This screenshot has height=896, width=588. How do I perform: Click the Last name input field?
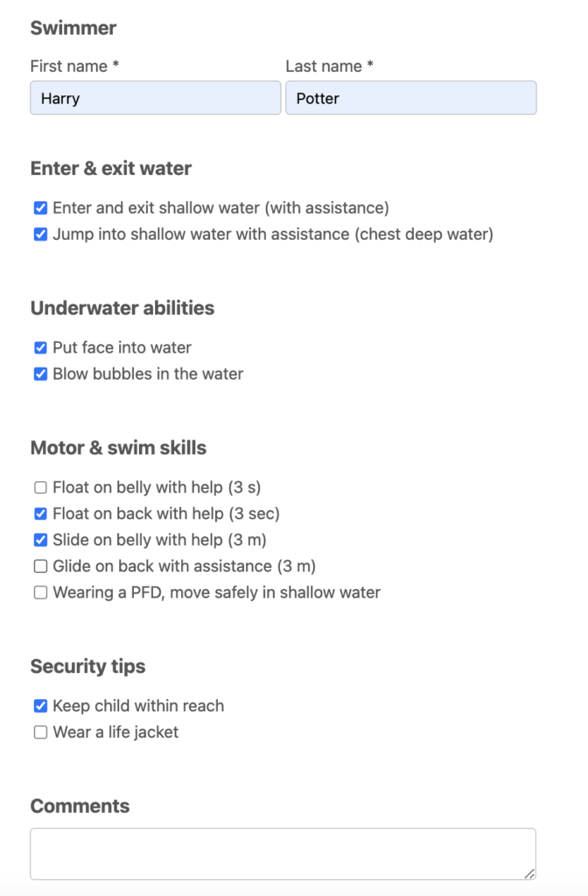coord(411,98)
